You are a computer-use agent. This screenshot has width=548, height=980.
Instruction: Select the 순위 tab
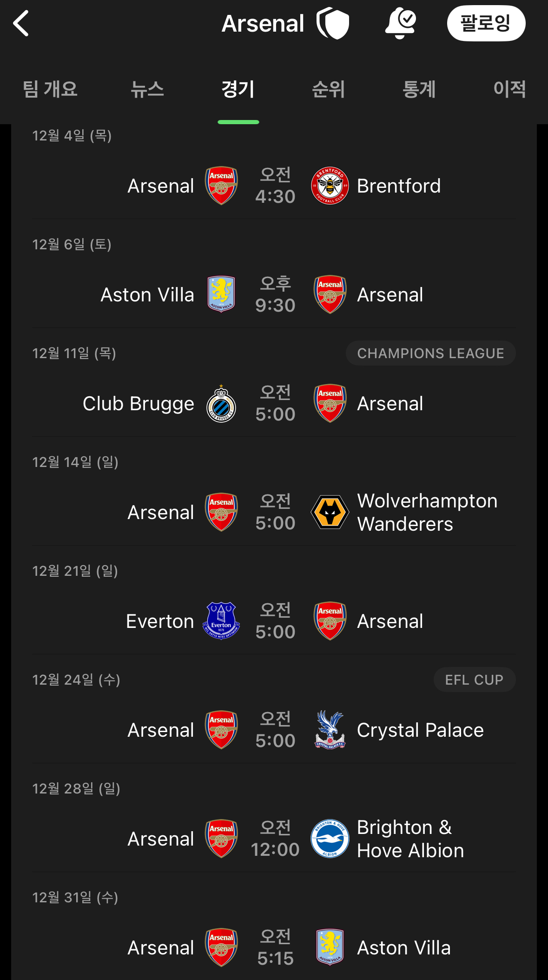coord(329,89)
